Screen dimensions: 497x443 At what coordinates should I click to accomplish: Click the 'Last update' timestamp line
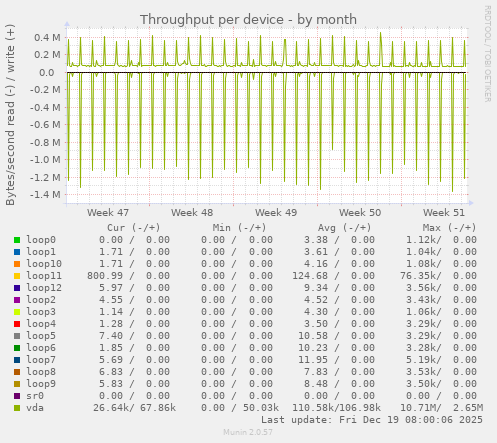(372, 420)
